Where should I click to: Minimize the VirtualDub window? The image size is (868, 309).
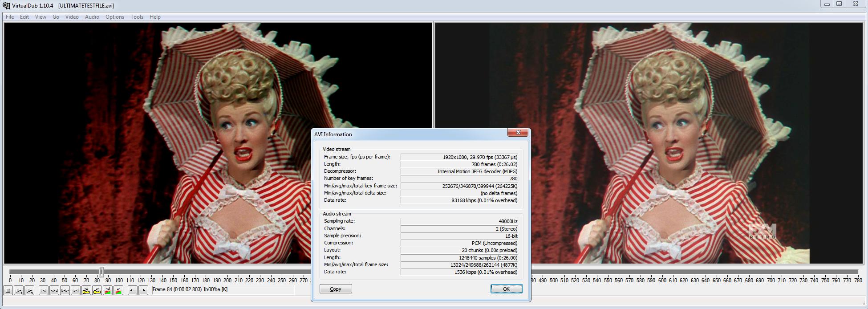coord(827,4)
